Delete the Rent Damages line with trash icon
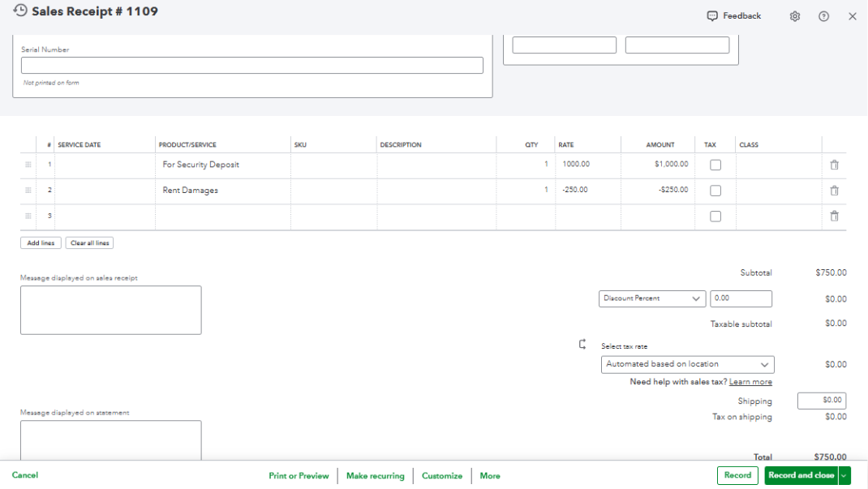This screenshot has width=868, height=489. 834,191
